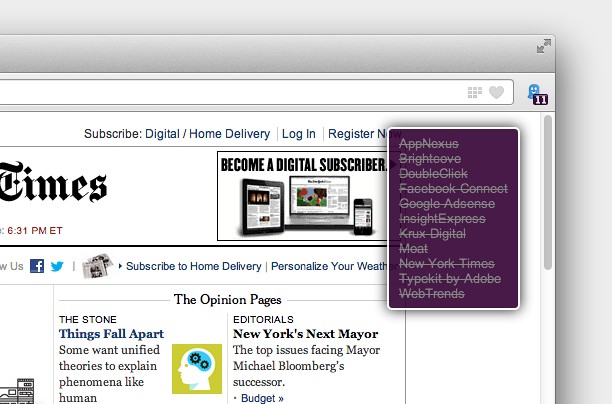This screenshot has height=404, width=612.
Task: Click the Times masthead logo
Action: click(x=53, y=183)
